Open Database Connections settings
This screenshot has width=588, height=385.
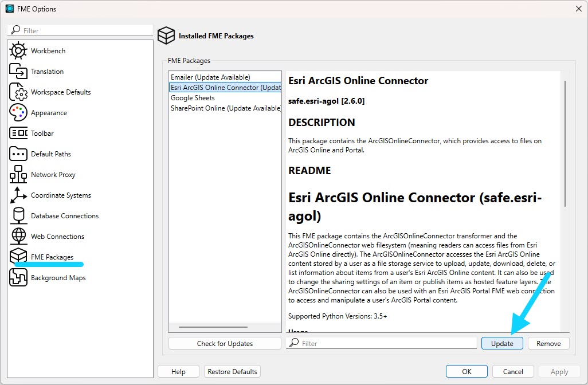pos(65,215)
